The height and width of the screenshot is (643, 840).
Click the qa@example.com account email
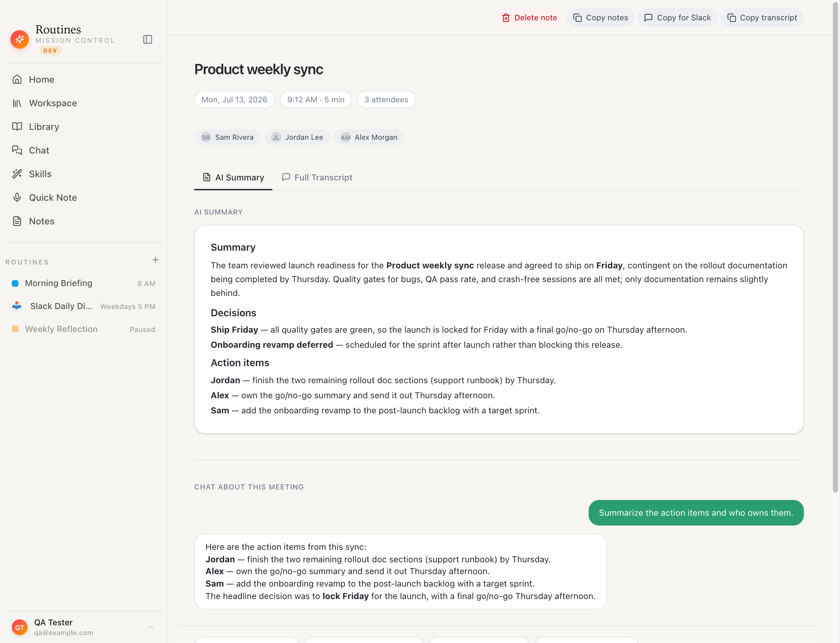point(64,633)
